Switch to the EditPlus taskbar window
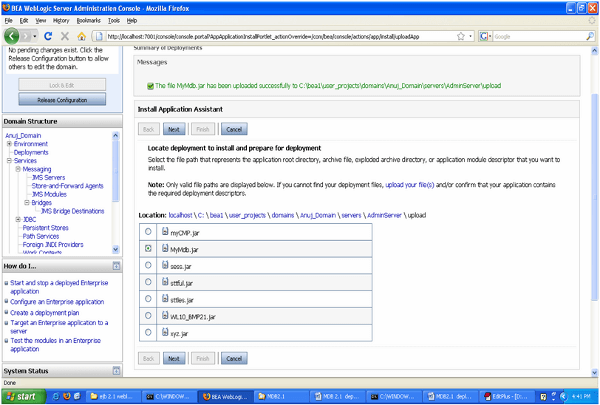The image size is (600, 405). [507, 397]
